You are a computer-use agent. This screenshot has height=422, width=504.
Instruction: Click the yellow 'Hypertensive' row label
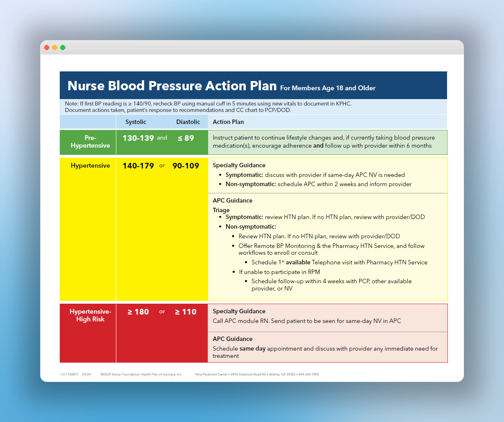click(x=90, y=166)
